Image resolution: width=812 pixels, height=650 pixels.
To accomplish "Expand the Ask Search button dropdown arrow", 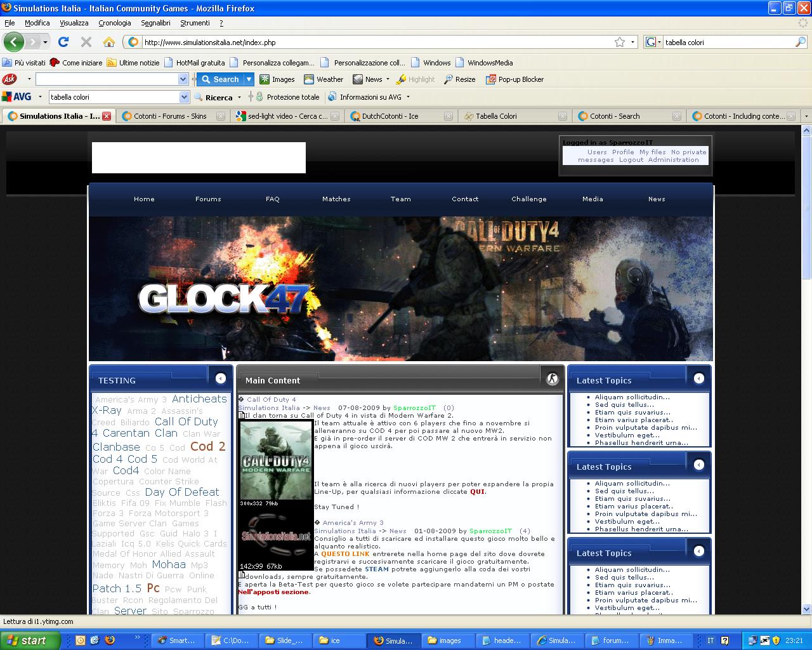I will [x=249, y=79].
